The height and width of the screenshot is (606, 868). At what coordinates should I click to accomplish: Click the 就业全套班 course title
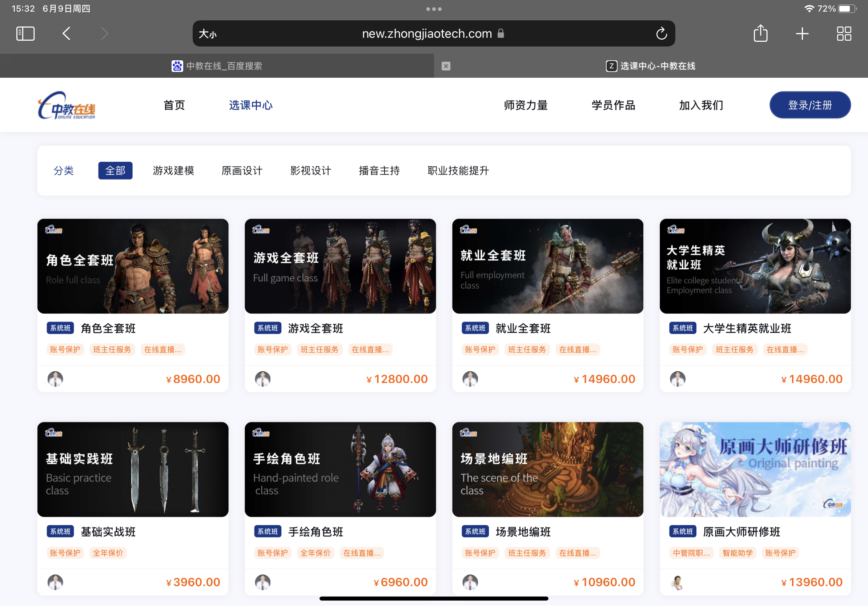pyautogui.click(x=523, y=328)
